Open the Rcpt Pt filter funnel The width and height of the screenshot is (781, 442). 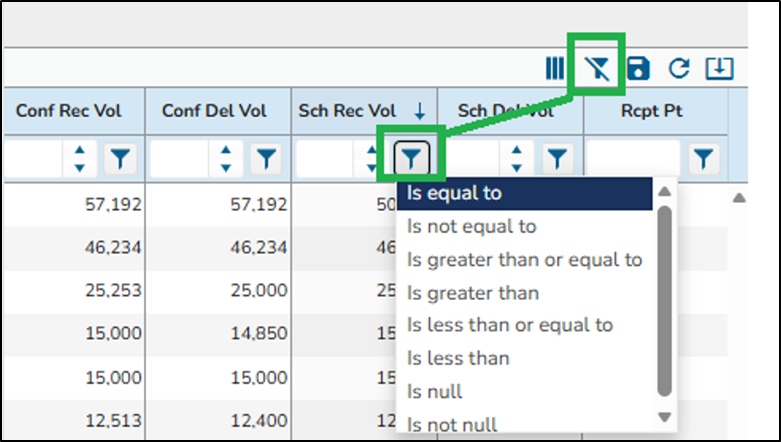[705, 158]
